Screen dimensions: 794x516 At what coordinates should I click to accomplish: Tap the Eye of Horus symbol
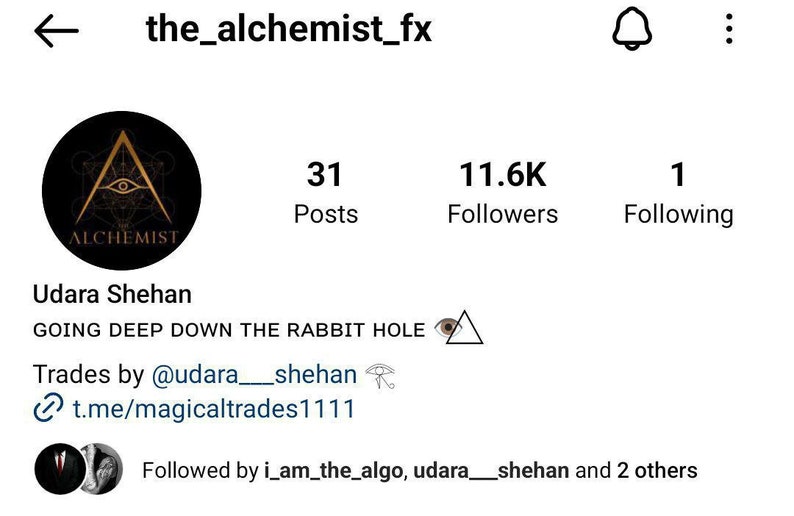[380, 376]
